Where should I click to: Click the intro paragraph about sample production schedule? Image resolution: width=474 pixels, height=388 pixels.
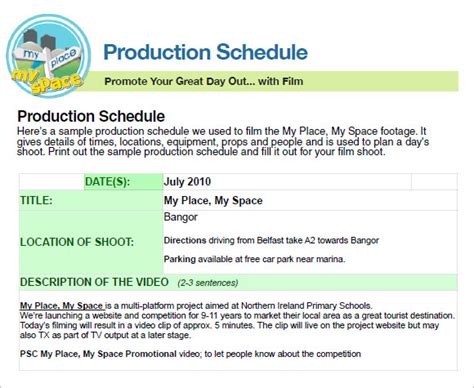tap(223, 141)
